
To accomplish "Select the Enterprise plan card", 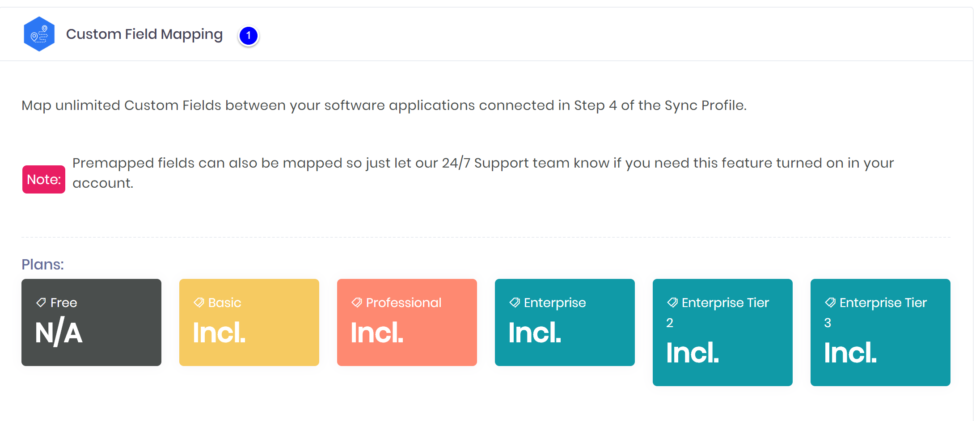I will coord(565,322).
